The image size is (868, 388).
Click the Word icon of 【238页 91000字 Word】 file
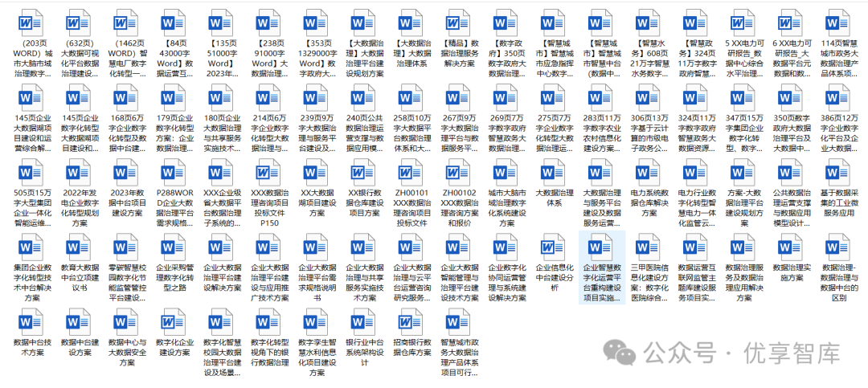coord(268,23)
